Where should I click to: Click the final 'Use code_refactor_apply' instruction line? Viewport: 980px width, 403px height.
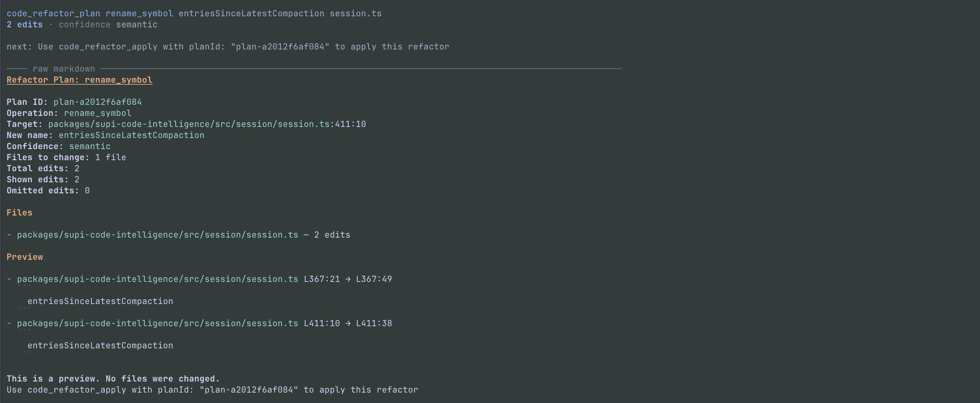point(212,390)
